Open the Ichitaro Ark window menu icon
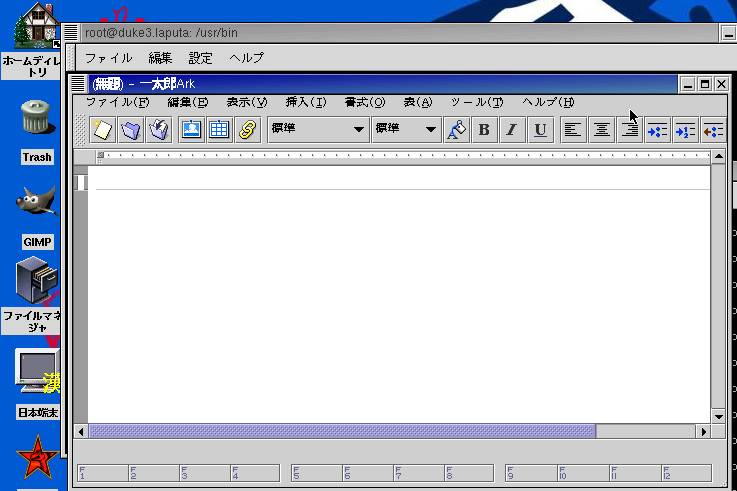 [x=78, y=84]
